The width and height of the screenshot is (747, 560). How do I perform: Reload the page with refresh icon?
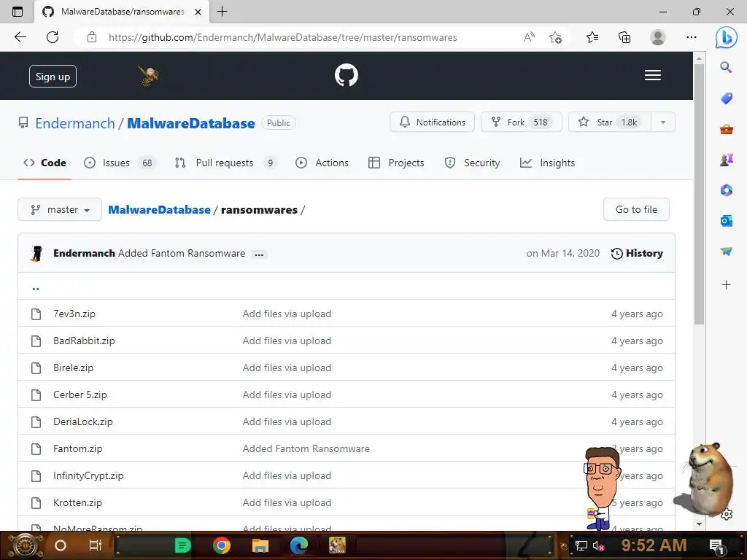(53, 37)
